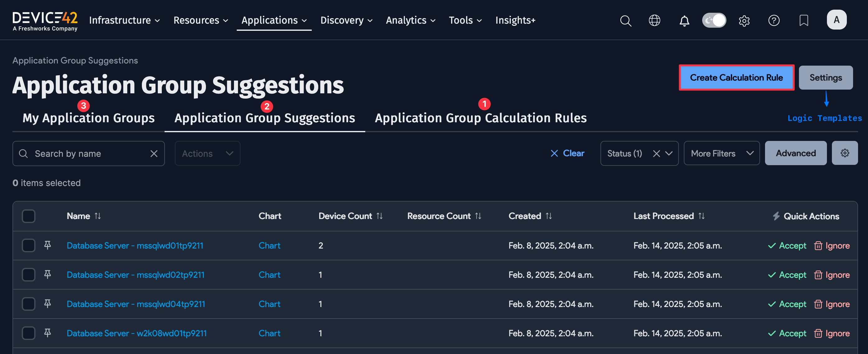
Task: Toggle dark mode switch in header
Action: click(714, 20)
